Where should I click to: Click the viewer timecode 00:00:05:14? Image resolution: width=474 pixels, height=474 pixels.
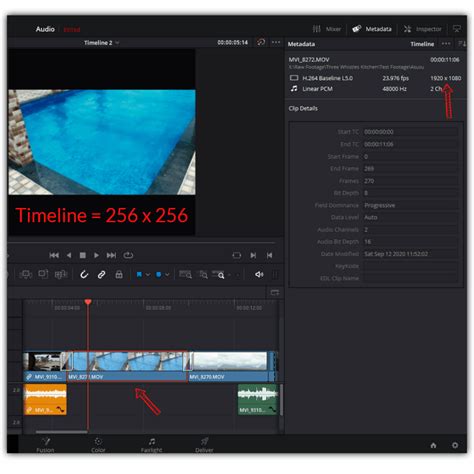(233, 43)
